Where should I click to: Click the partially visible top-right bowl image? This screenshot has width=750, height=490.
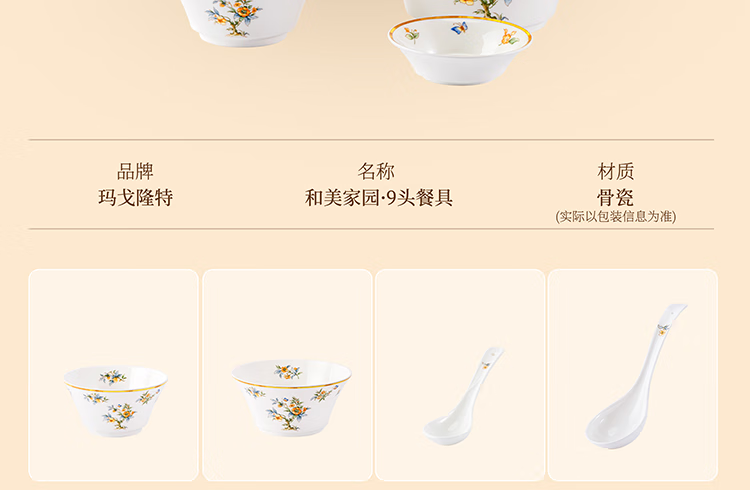(x=480, y=14)
